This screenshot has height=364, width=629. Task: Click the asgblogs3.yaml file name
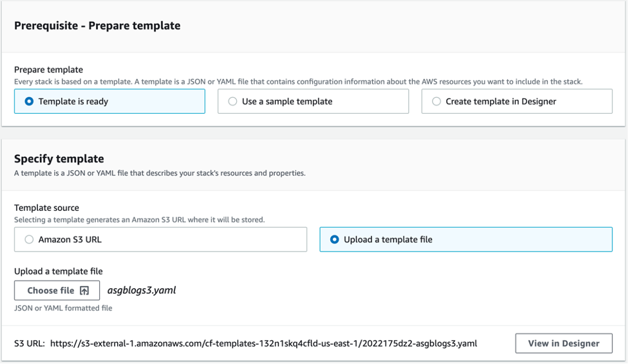[x=141, y=290]
